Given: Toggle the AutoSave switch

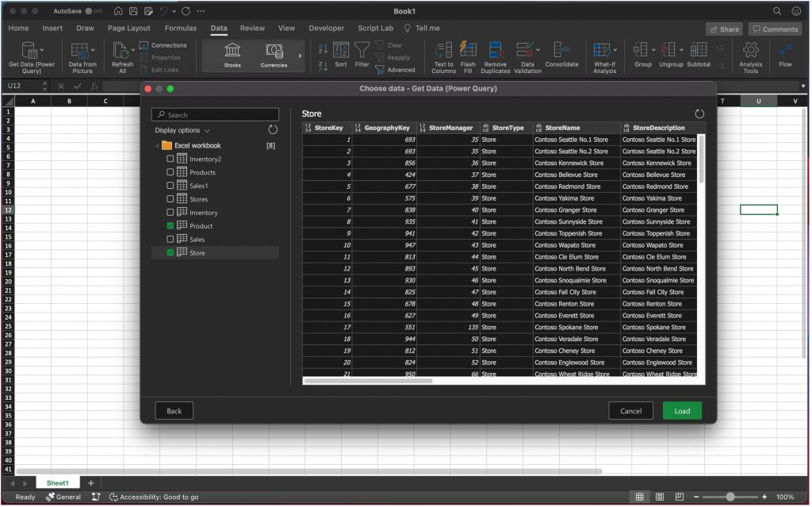Looking at the screenshot, I should (x=94, y=11).
